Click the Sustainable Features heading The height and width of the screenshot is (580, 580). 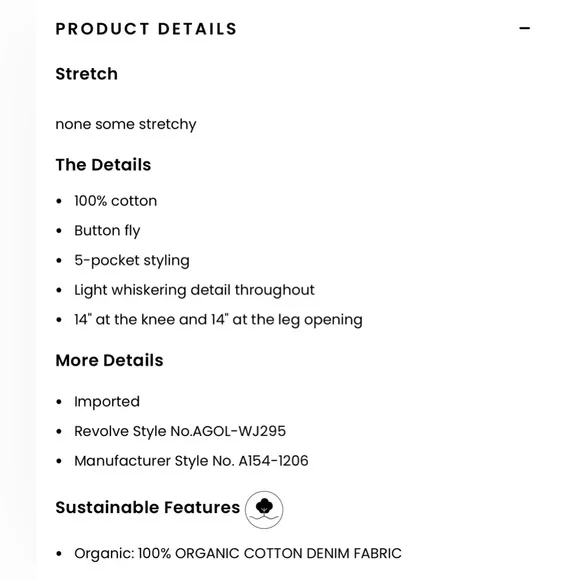(148, 508)
